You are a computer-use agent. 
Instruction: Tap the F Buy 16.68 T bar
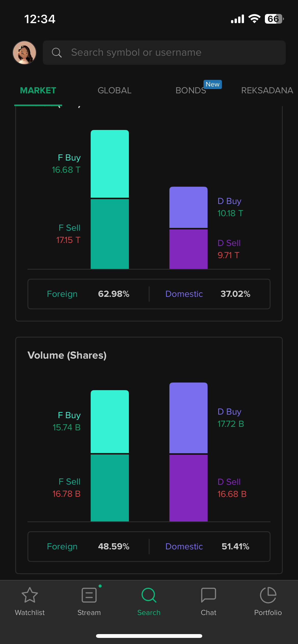110,164
